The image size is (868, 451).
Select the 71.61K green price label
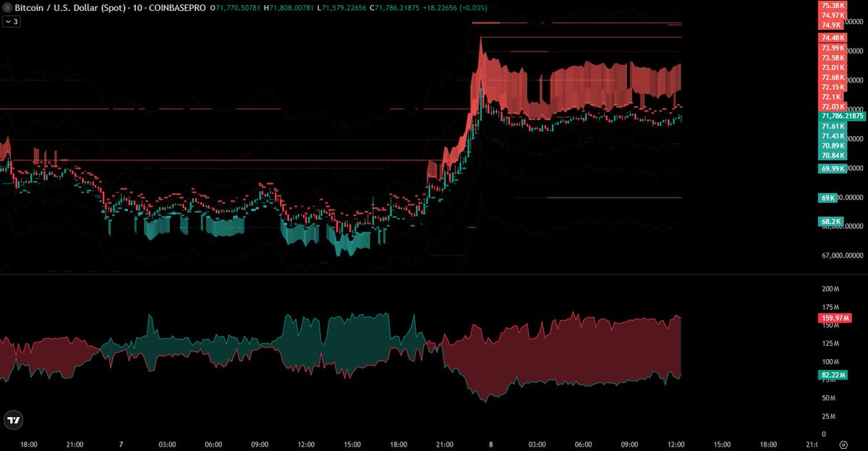(833, 126)
